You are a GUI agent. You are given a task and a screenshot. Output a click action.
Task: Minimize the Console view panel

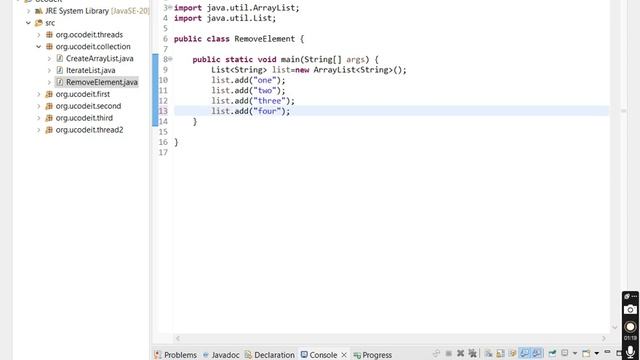pos(607,352)
